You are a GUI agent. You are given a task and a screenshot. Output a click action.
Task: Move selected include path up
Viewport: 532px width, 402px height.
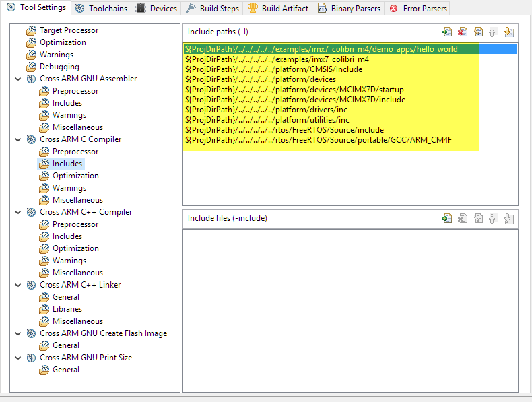pyautogui.click(x=494, y=32)
